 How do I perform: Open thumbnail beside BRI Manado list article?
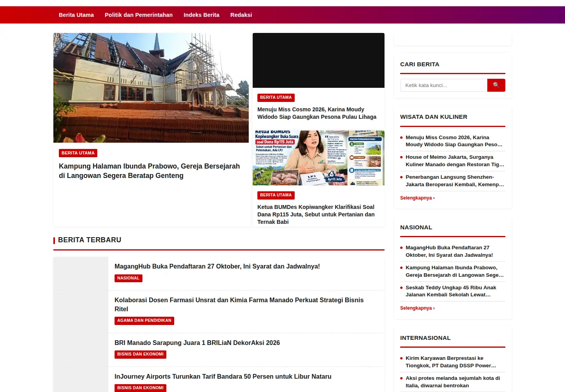click(x=81, y=350)
